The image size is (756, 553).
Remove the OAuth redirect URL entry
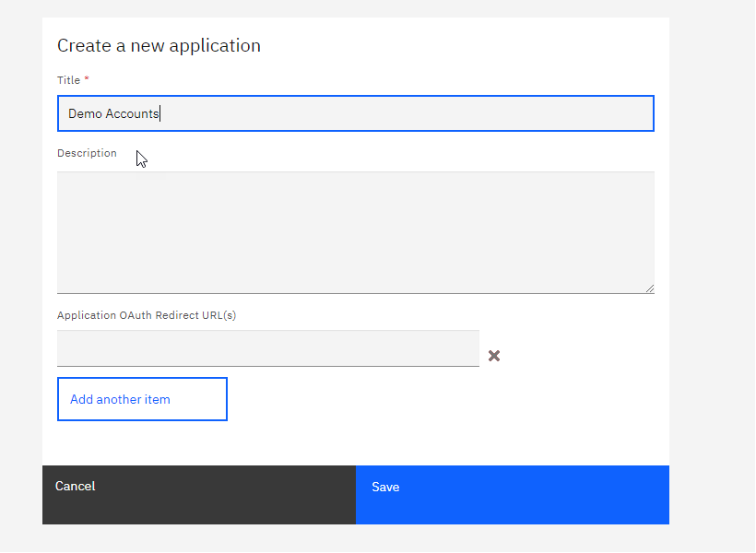pos(494,356)
